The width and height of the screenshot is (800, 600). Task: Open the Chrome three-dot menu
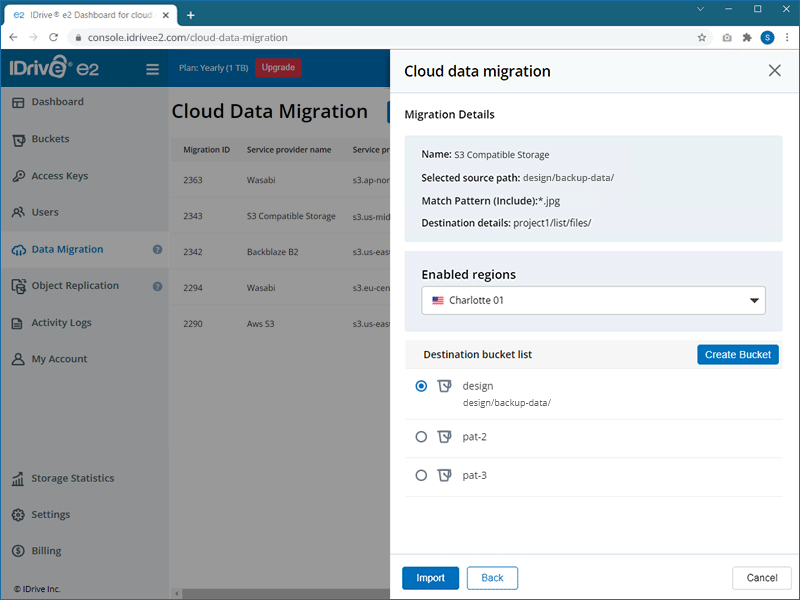click(786, 38)
